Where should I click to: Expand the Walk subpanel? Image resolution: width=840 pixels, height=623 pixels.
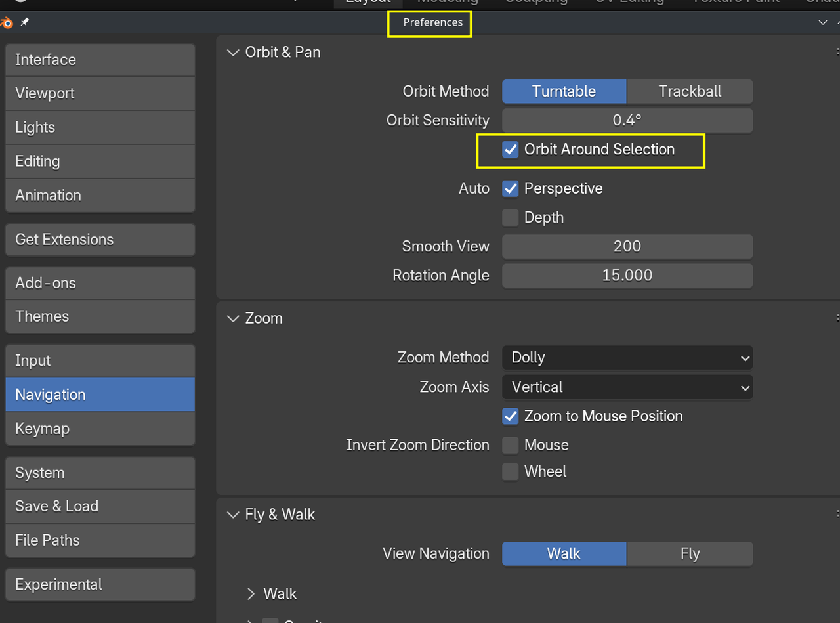pyautogui.click(x=251, y=594)
